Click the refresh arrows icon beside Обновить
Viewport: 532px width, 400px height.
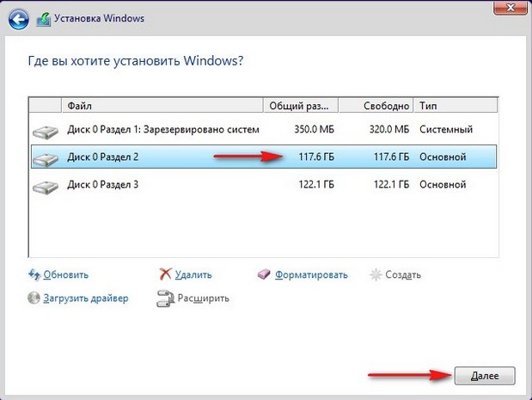point(34,274)
